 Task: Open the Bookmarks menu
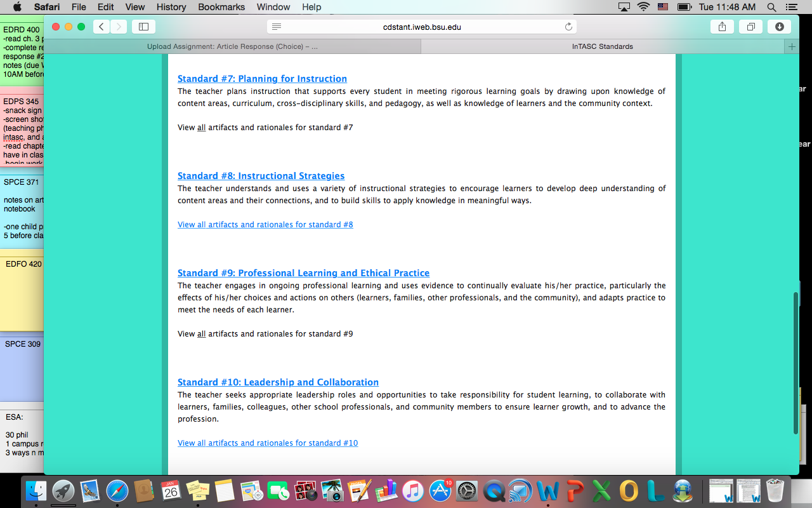pyautogui.click(x=221, y=7)
